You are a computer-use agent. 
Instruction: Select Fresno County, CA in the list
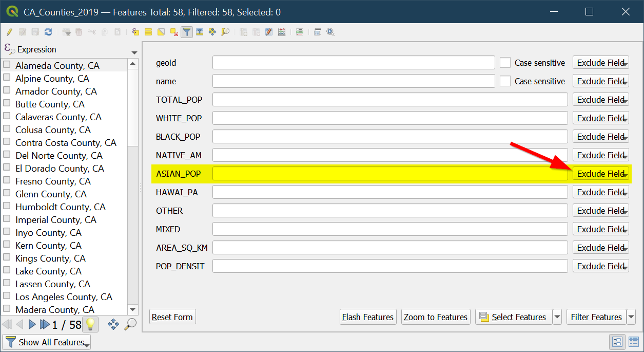point(53,181)
